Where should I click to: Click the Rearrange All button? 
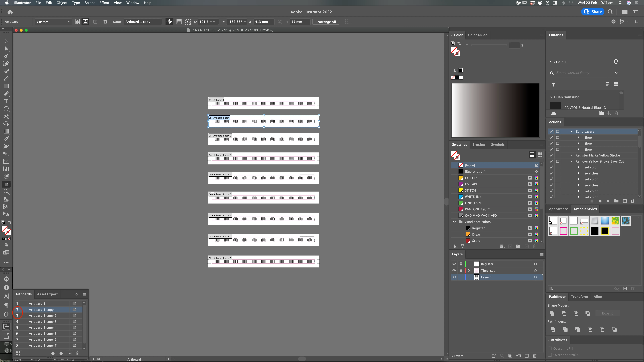click(x=325, y=22)
